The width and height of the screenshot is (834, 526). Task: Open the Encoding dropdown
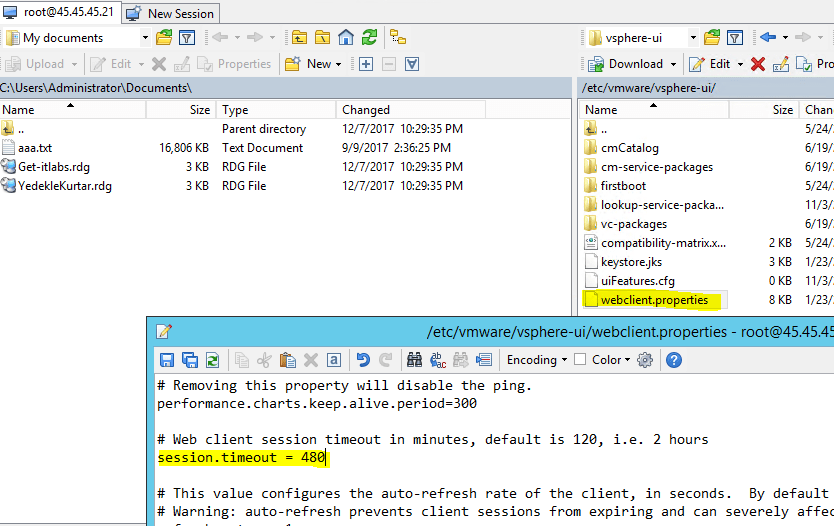[537, 360]
